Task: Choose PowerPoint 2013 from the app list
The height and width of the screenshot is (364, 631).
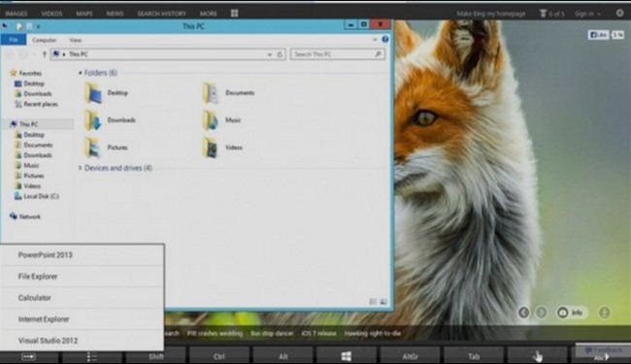Action: click(x=83, y=255)
